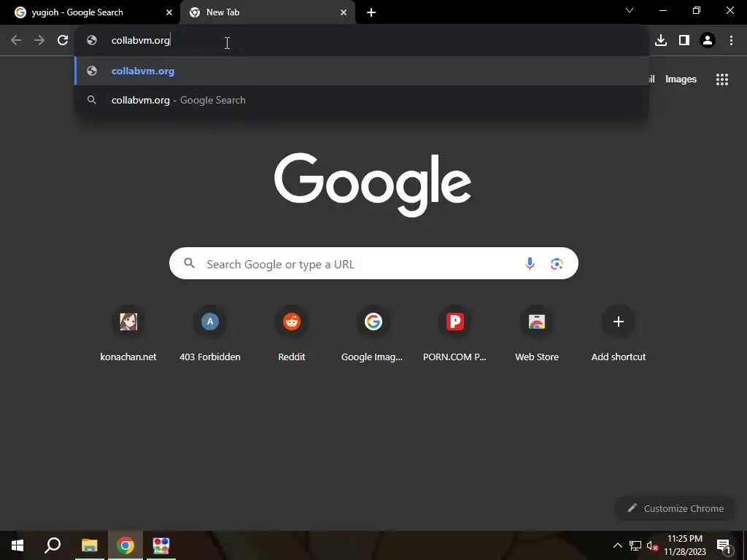The image size is (747, 560).
Task: Click the muted volume tray icon
Action: pos(652,545)
